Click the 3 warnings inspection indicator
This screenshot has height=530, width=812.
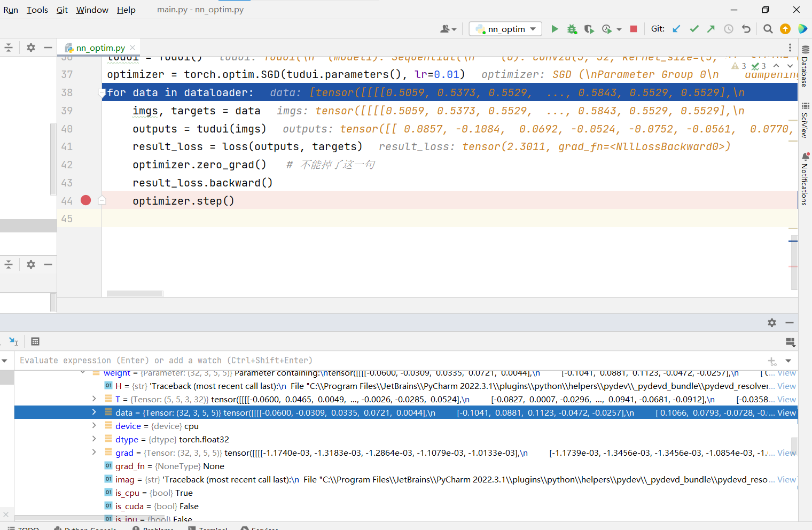point(739,66)
